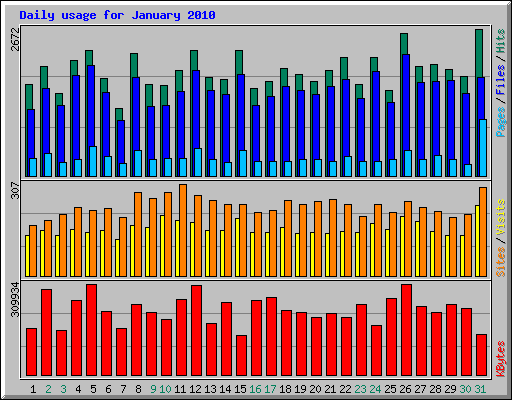Screen dimensions: 512x400
Task: Click the KBytes legend label
Action: click(x=500, y=359)
